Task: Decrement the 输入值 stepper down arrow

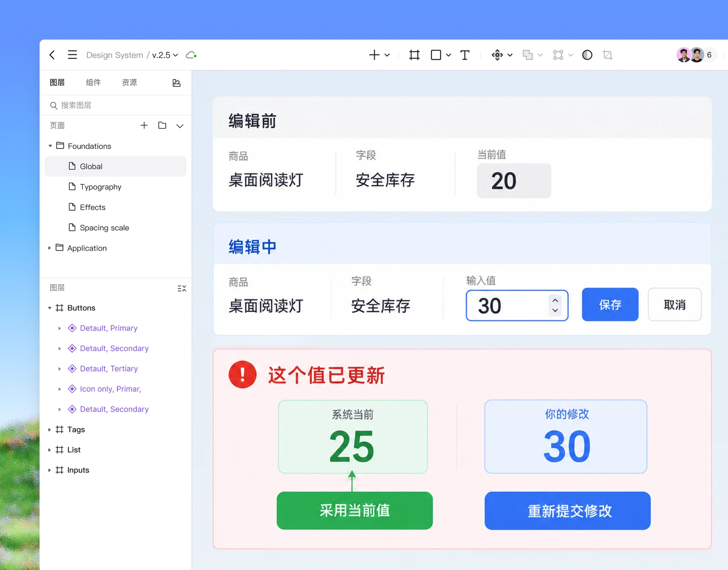Action: point(555,310)
